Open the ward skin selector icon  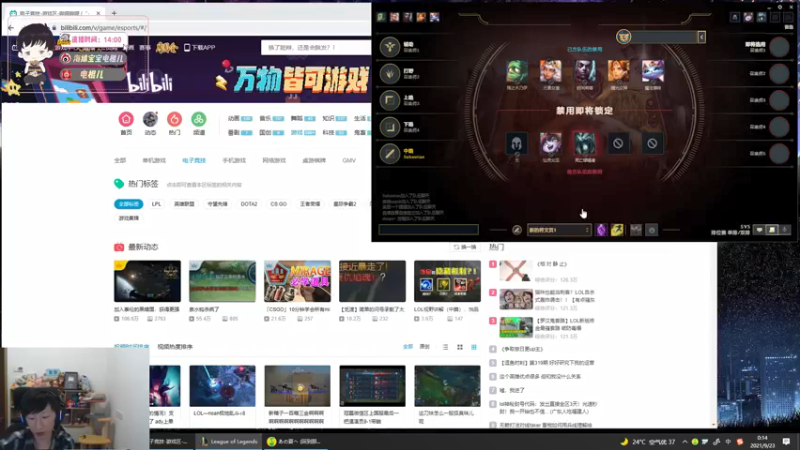tap(636, 230)
